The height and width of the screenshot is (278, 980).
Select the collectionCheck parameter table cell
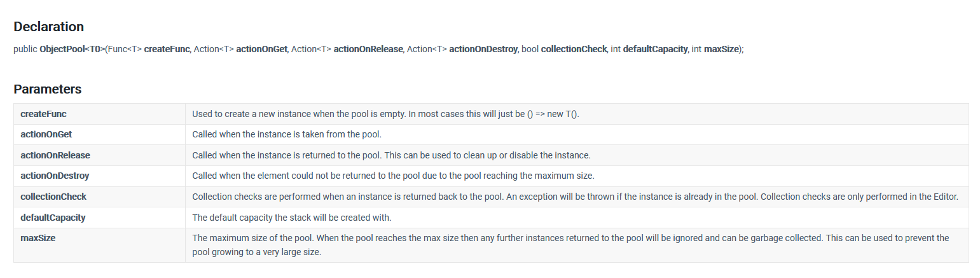tap(100, 197)
